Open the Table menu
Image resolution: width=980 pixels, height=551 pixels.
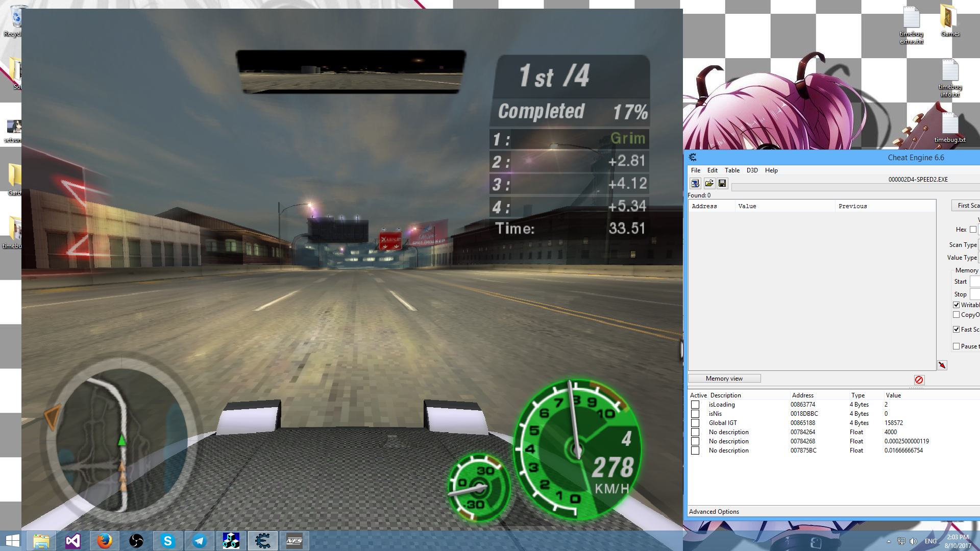[x=732, y=170]
